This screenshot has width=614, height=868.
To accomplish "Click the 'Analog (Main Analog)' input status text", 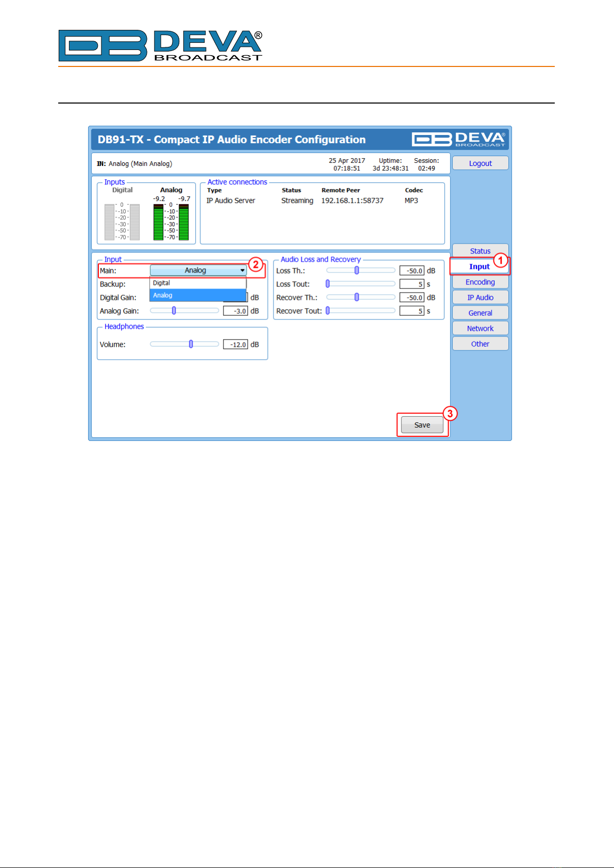I will 140,164.
